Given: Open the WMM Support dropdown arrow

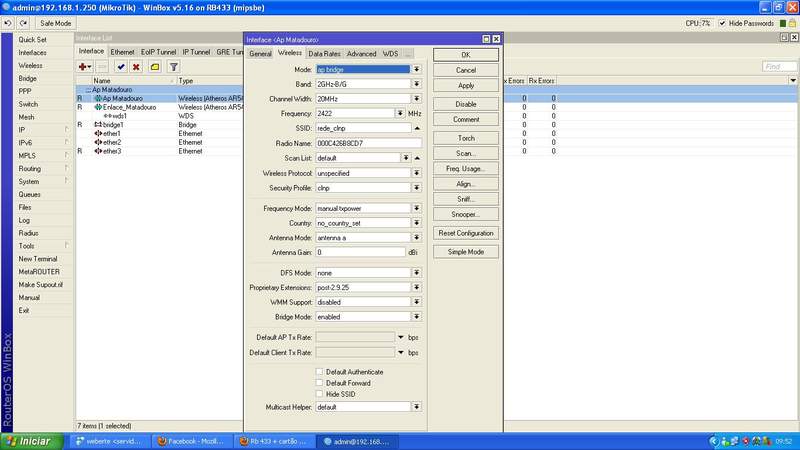Looking at the screenshot, I should [x=417, y=302].
